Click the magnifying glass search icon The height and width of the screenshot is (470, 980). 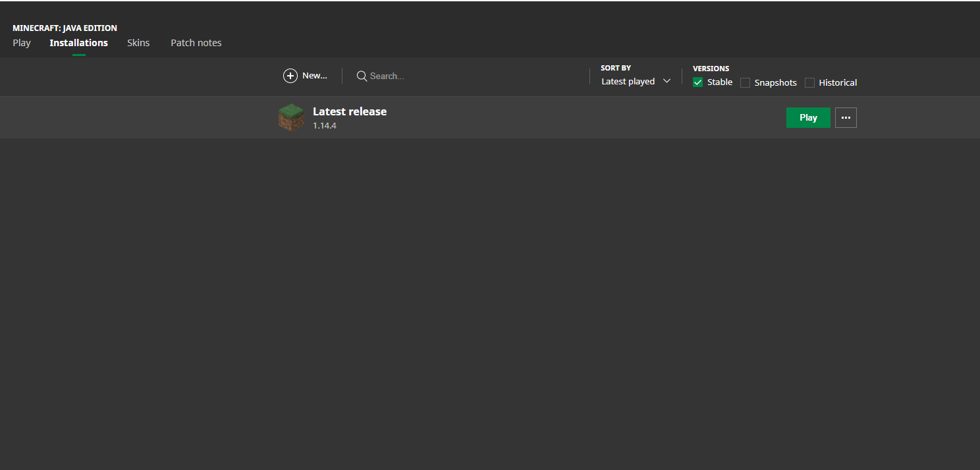click(x=362, y=76)
